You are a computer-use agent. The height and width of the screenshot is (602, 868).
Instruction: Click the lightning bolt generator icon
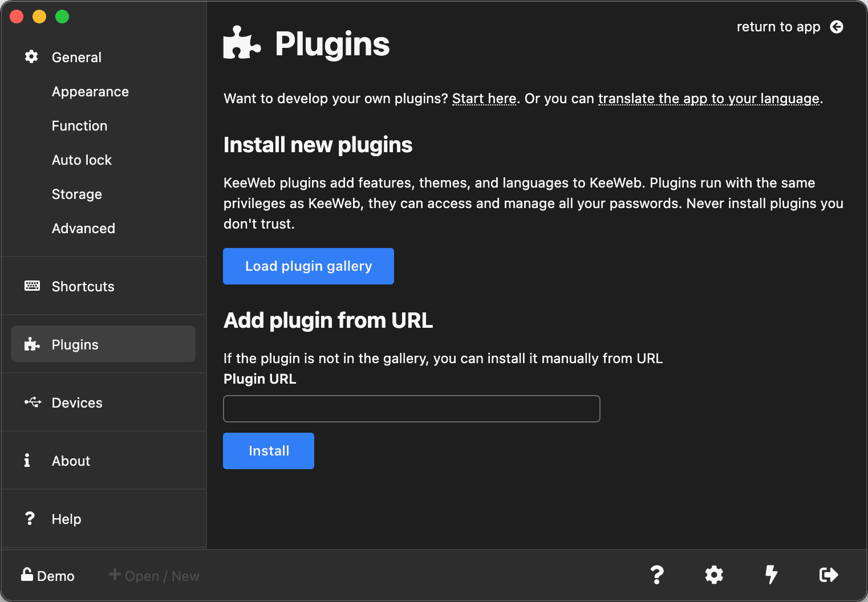(x=771, y=575)
